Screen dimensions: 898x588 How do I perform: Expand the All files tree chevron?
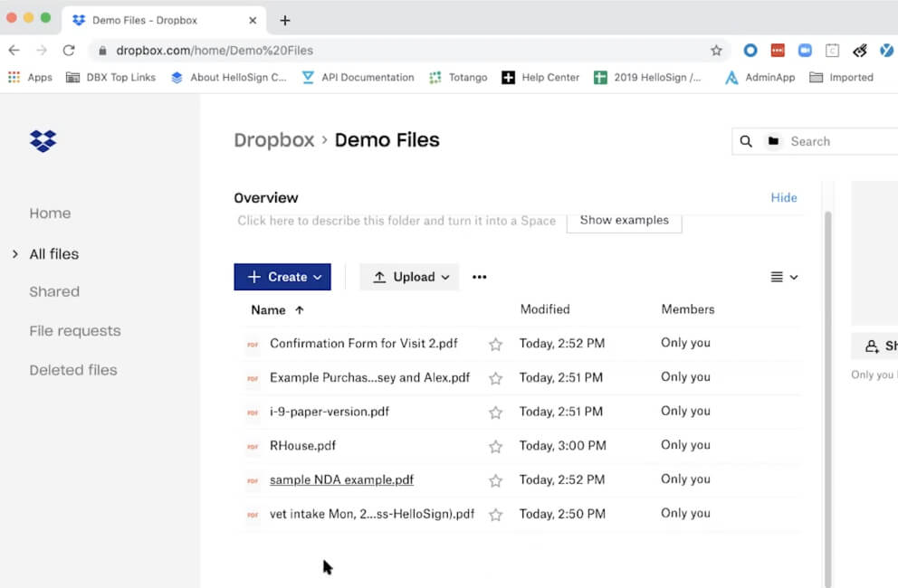click(x=14, y=253)
